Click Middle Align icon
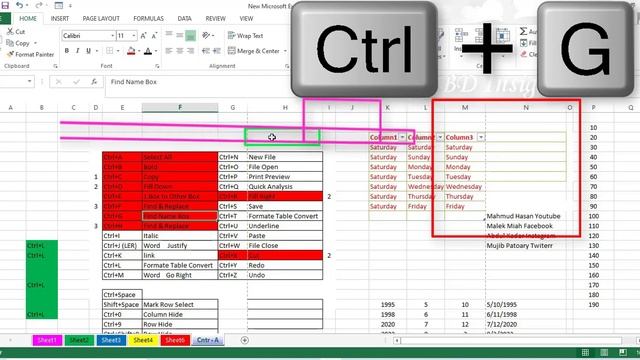The height and width of the screenshot is (360, 640). pyautogui.click(x=180, y=36)
